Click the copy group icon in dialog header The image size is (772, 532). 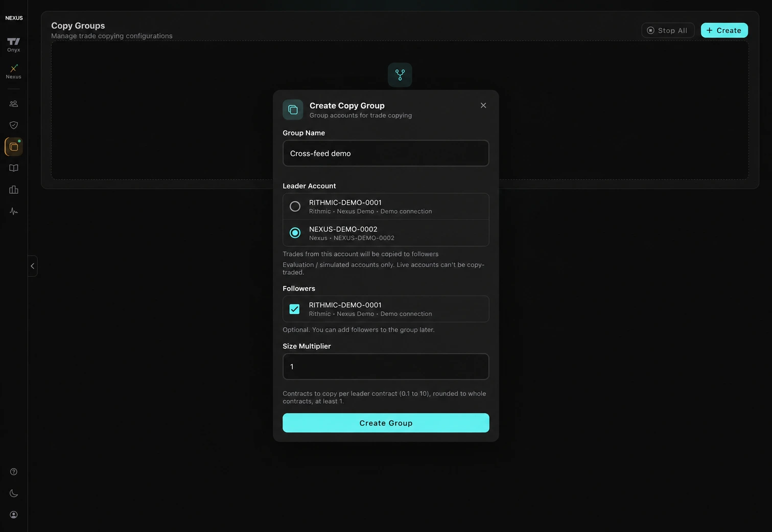pos(293,110)
